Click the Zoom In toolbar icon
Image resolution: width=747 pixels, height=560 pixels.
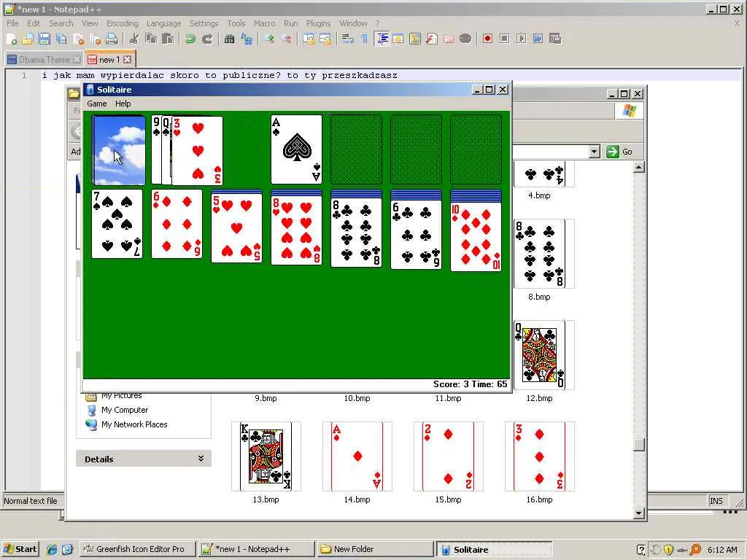pos(269,39)
